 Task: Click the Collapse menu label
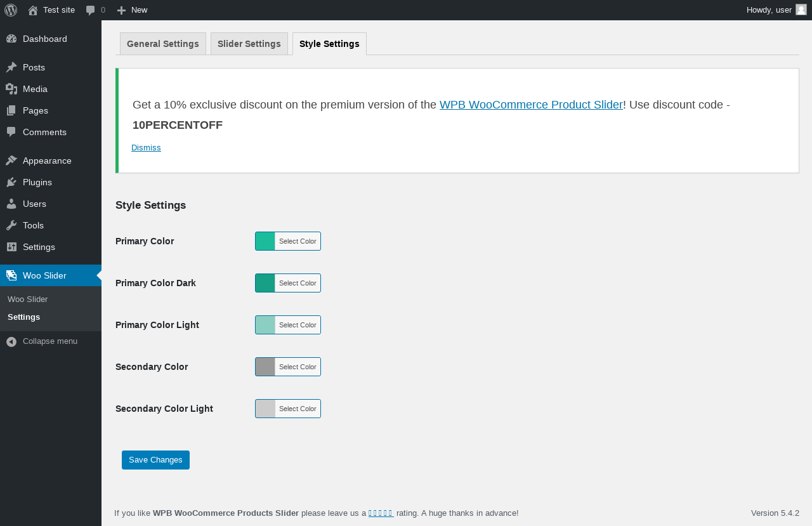(x=50, y=341)
